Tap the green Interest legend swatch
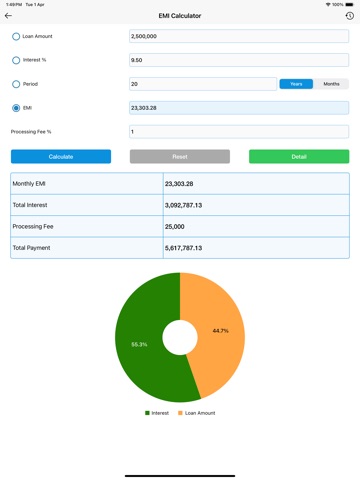 coord(147,413)
